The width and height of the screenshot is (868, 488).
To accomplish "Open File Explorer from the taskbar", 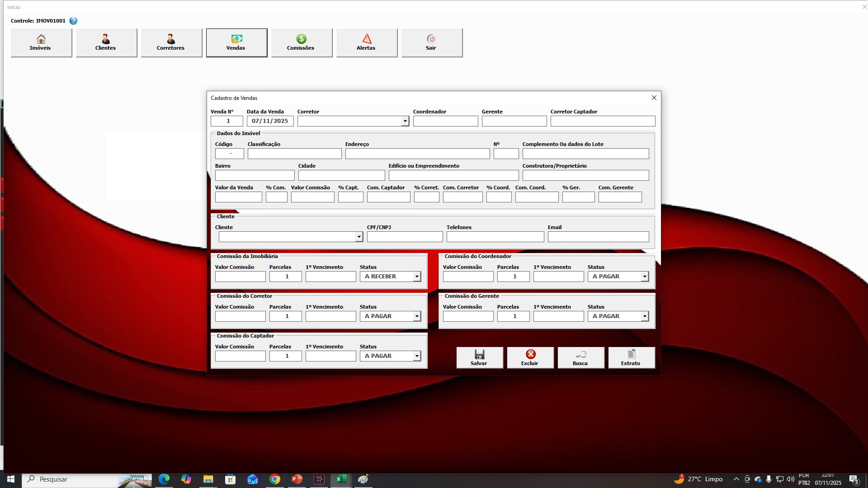I will (208, 479).
